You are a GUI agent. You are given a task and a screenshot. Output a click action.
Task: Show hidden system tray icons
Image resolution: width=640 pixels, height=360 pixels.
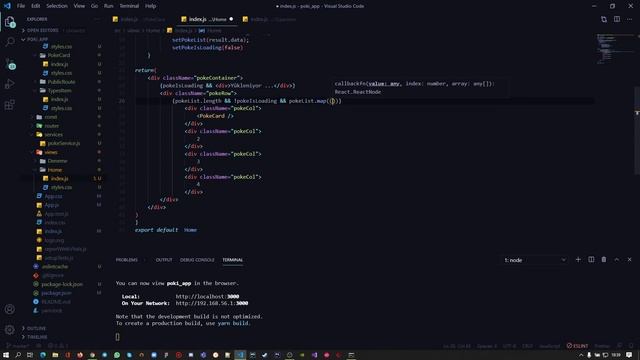point(581,355)
